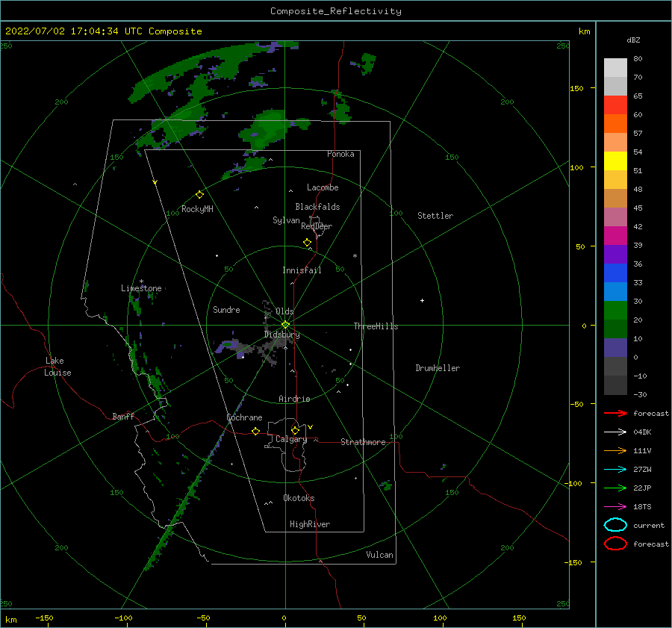Click the Drumheller label
The image size is (672, 628).
[x=438, y=368]
